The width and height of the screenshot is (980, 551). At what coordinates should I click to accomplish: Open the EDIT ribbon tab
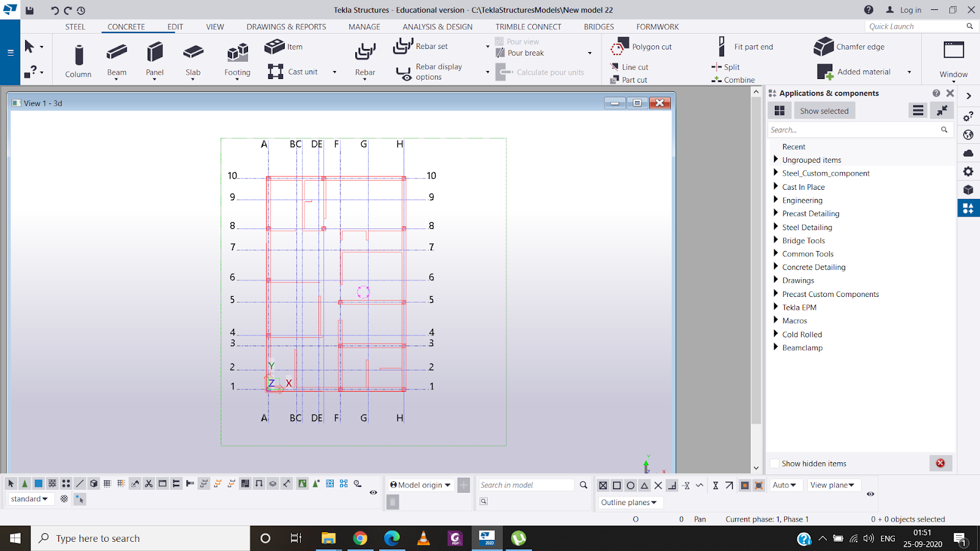tap(175, 27)
